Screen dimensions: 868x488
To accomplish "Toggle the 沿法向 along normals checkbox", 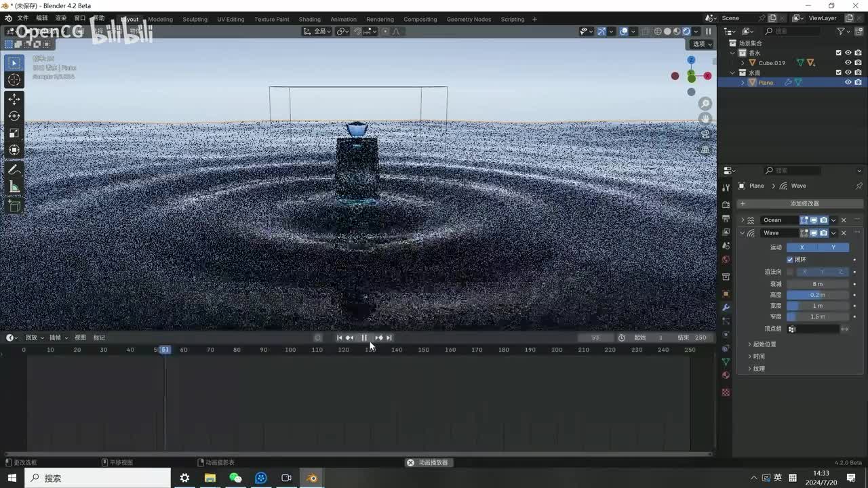I will click(790, 272).
